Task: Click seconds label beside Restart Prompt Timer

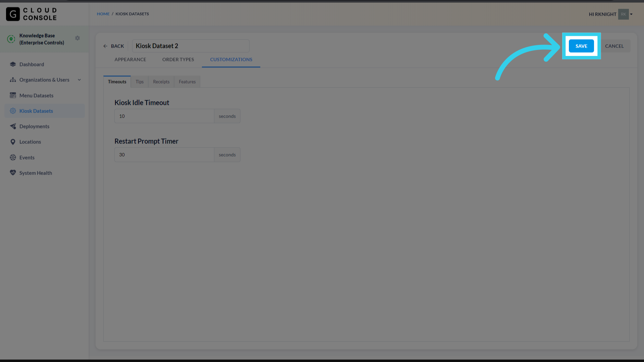Action: coord(227,155)
